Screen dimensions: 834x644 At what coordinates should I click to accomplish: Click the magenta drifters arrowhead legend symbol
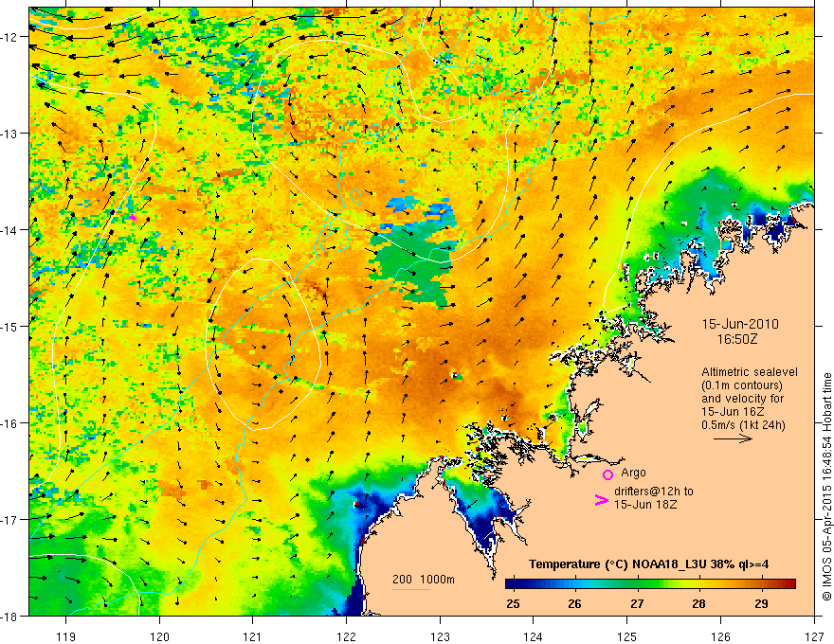[601, 499]
